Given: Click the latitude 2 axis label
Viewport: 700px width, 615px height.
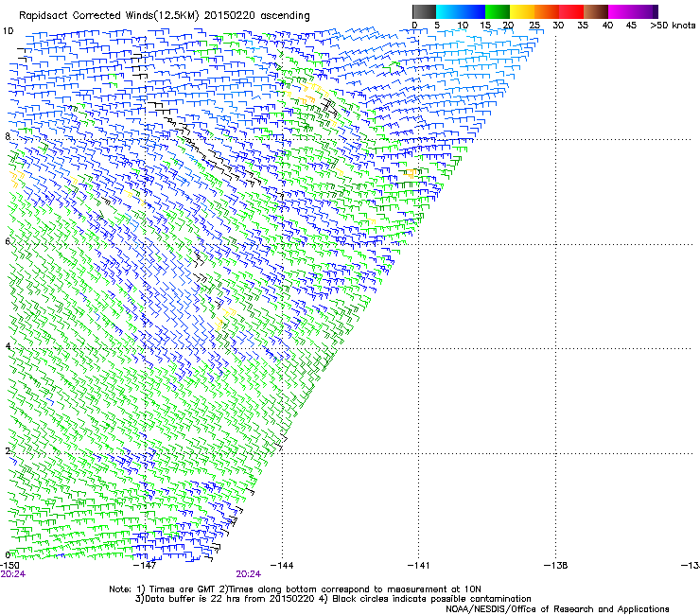Looking at the screenshot, I should (8, 450).
